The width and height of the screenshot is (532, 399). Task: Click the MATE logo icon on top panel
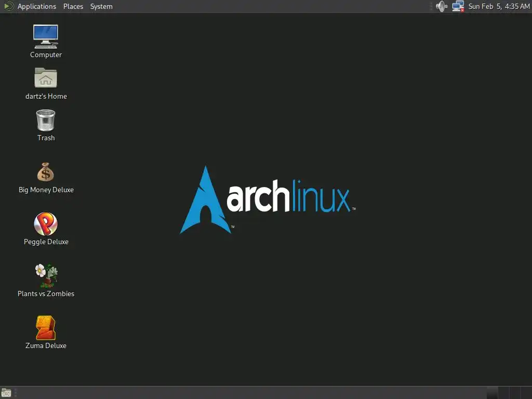click(8, 6)
